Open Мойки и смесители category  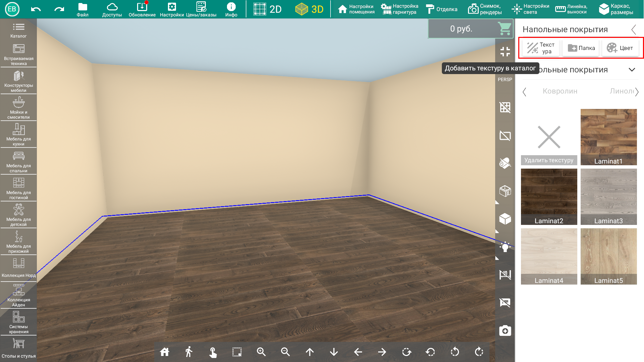click(x=18, y=108)
